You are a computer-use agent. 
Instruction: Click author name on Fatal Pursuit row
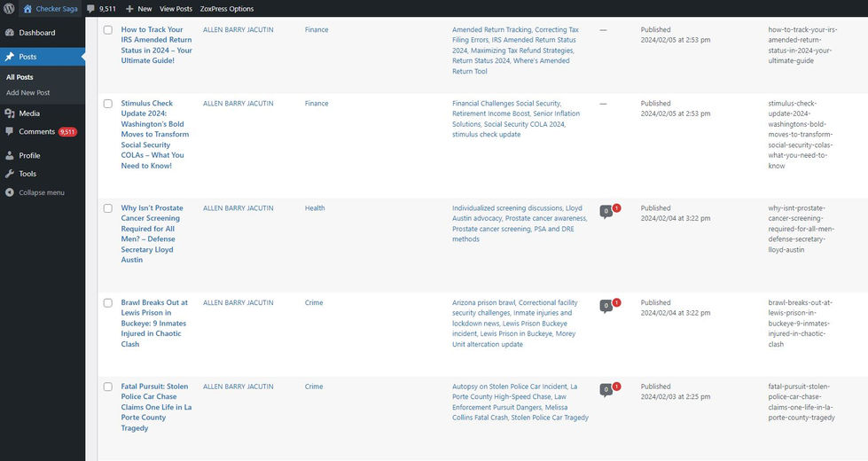pyautogui.click(x=238, y=387)
